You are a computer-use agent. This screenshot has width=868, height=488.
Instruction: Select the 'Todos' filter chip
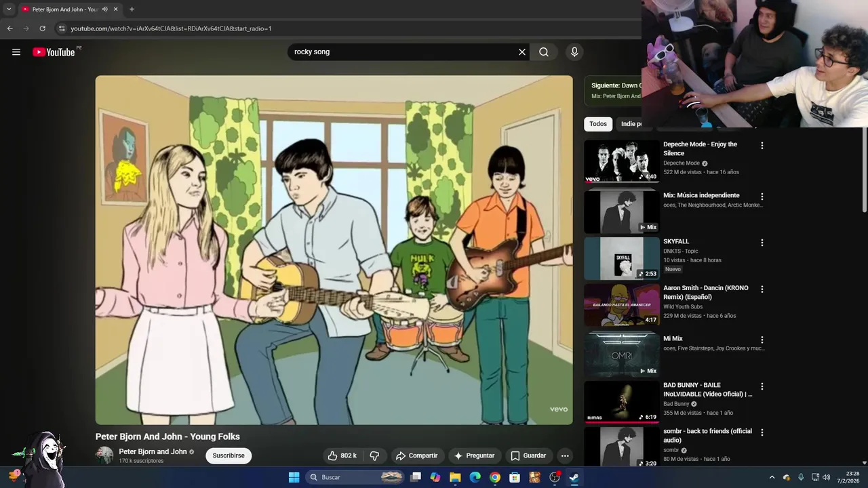coord(598,124)
